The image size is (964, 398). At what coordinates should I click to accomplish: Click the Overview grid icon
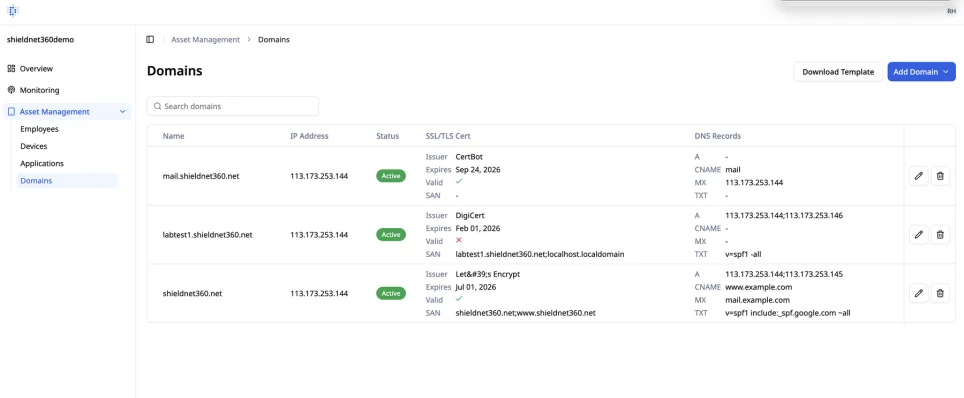coord(11,68)
